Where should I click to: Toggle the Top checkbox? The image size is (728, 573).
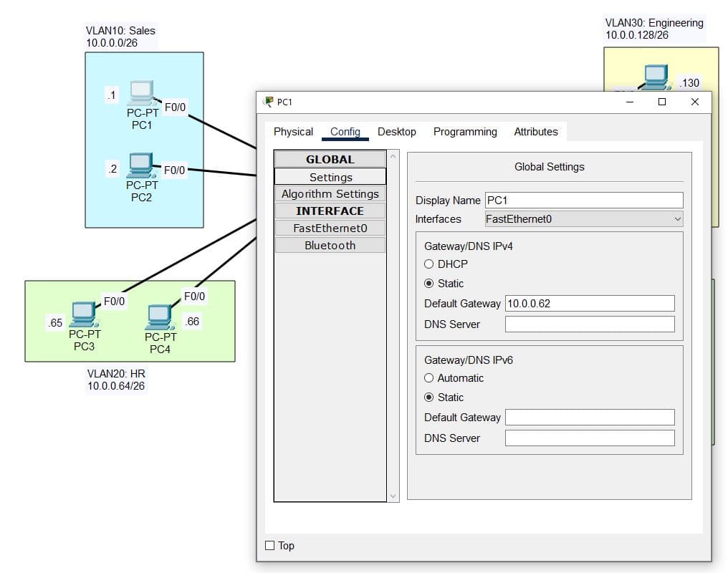(270, 546)
